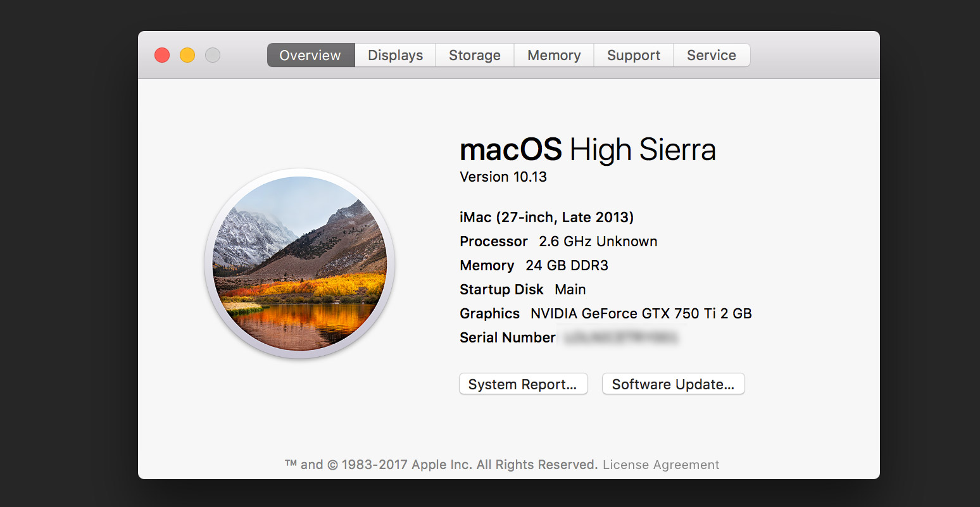
Task: Click the NVIDIA GeForce GTX 750 Ti value
Action: click(x=641, y=313)
